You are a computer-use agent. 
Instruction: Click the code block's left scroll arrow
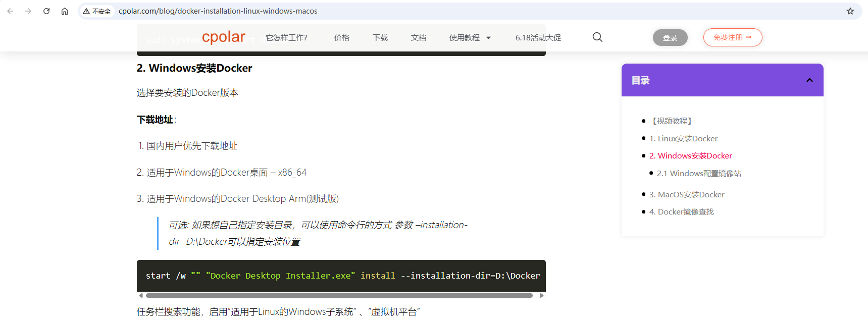coord(141,296)
